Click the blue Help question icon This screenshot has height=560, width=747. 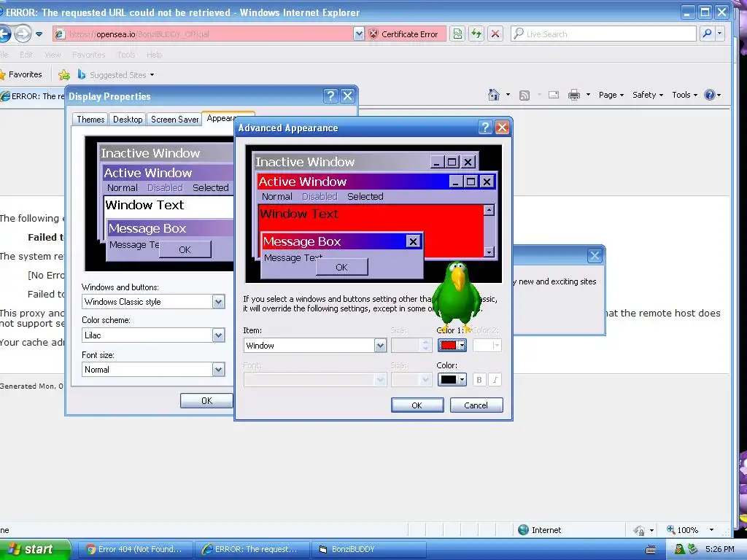(x=710, y=95)
